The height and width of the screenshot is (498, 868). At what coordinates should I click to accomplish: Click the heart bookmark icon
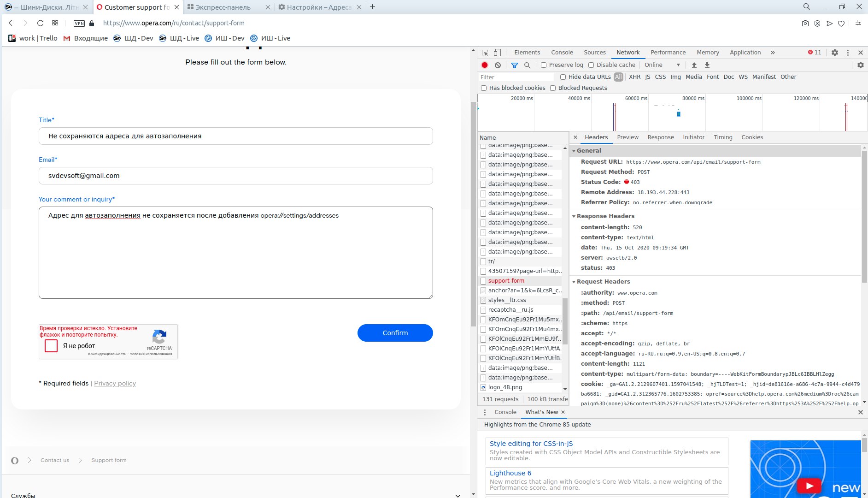(841, 24)
